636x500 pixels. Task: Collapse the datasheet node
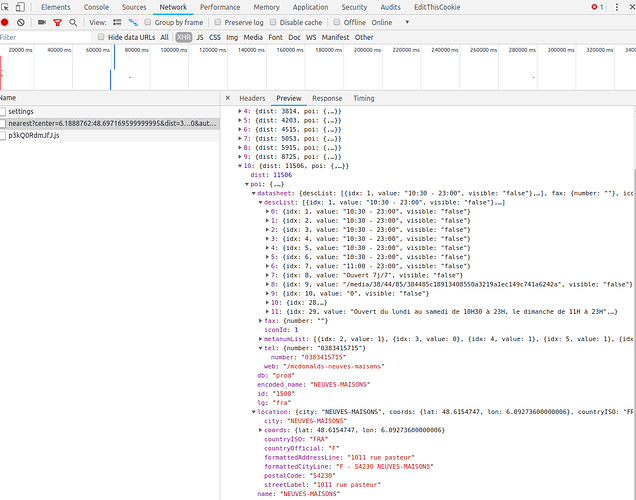[x=254, y=193]
